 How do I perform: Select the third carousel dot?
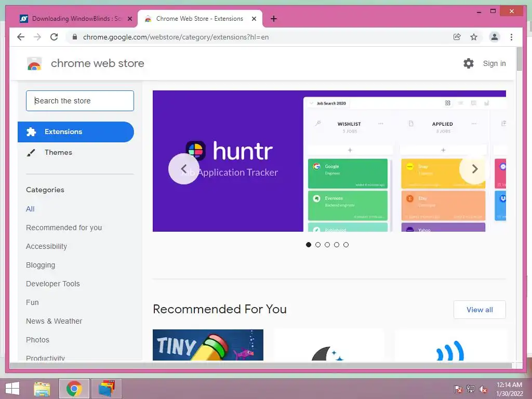point(327,245)
